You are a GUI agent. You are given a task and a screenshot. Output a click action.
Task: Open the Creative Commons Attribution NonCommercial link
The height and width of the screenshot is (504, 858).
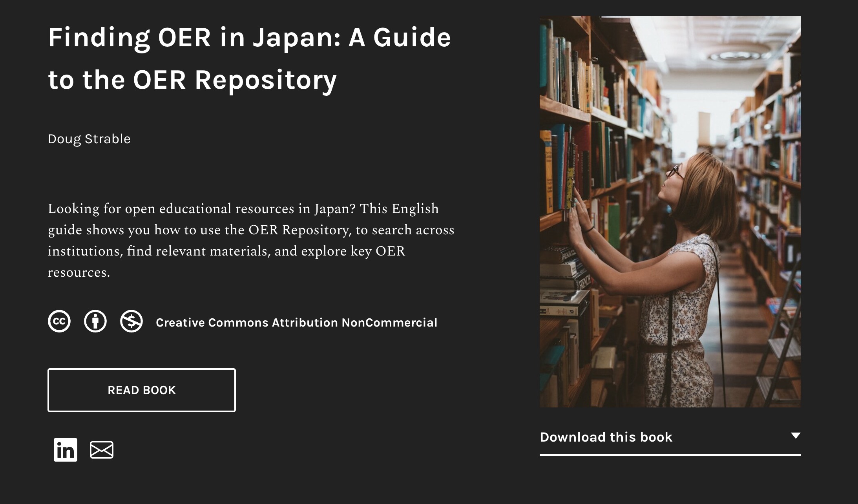coord(296,323)
